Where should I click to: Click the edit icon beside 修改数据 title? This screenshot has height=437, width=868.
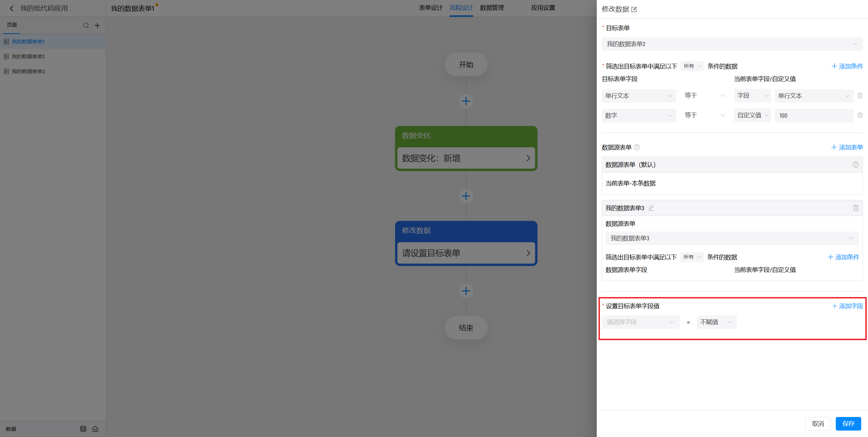634,9
